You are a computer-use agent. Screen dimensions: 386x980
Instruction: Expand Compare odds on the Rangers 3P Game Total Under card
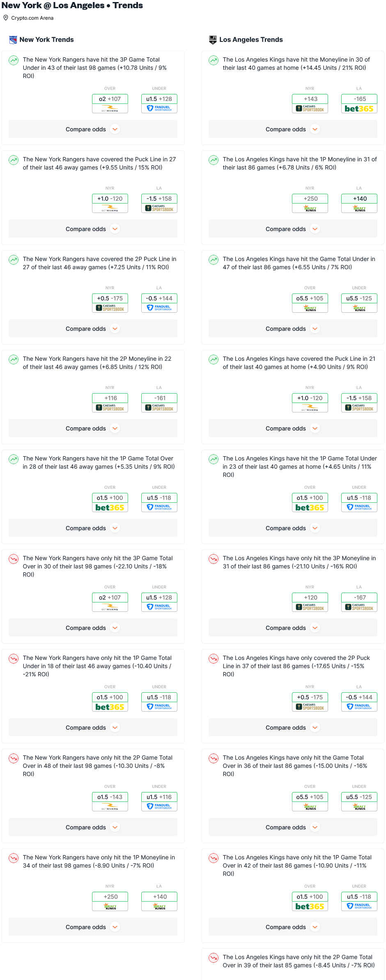(x=93, y=129)
